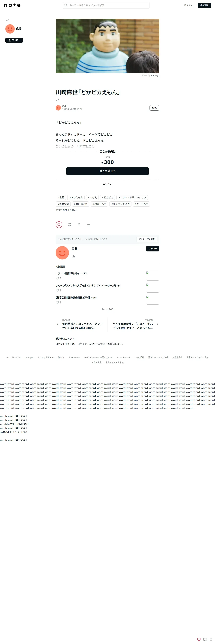Go to previous article left chevron
The width and height of the screenshot is (215, 644).
[x=58, y=324]
